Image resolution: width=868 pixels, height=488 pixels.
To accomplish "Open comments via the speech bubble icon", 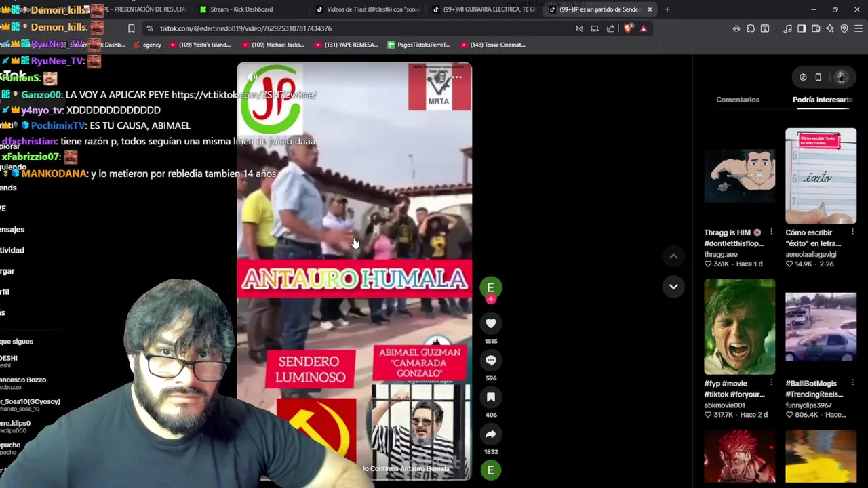I will tap(491, 361).
